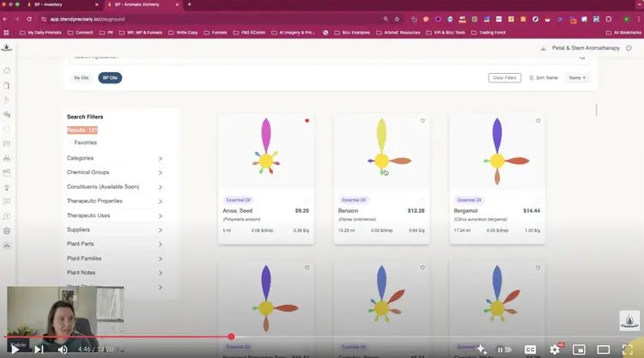Screen dimensions: 644x358
Task: Select the BP Oils tab
Action: (x=110, y=78)
